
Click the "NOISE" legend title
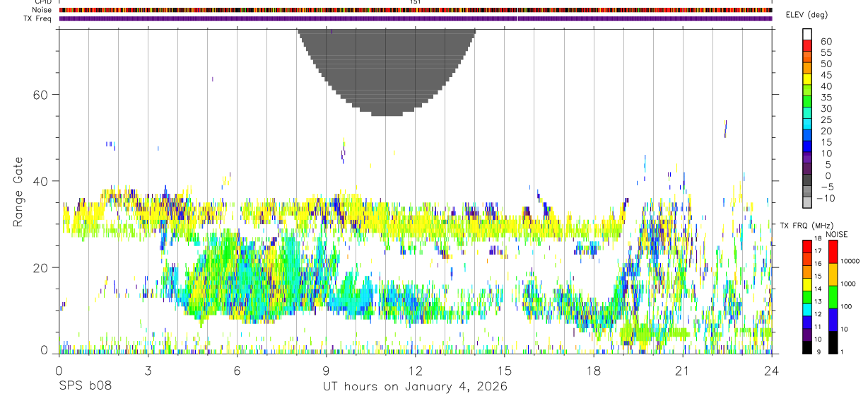(836, 234)
